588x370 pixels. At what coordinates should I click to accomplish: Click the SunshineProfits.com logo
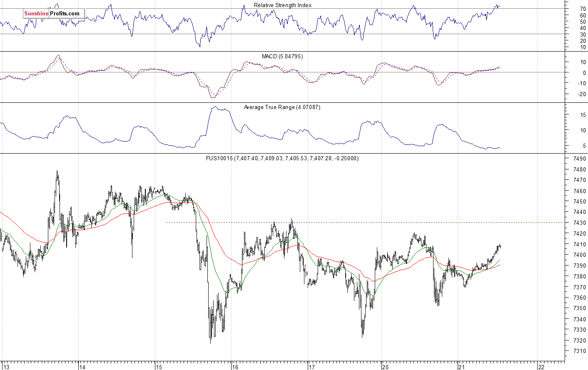tap(54, 14)
